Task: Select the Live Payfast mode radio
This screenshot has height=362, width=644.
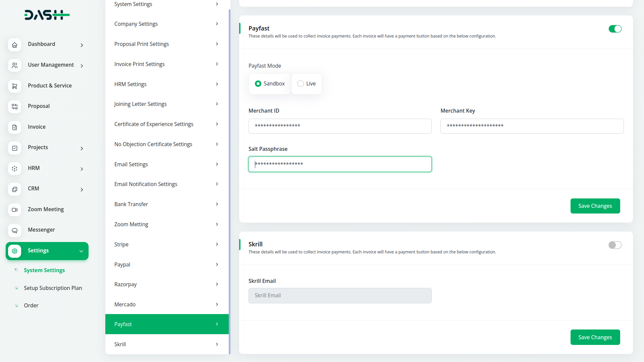Action: (301, 84)
